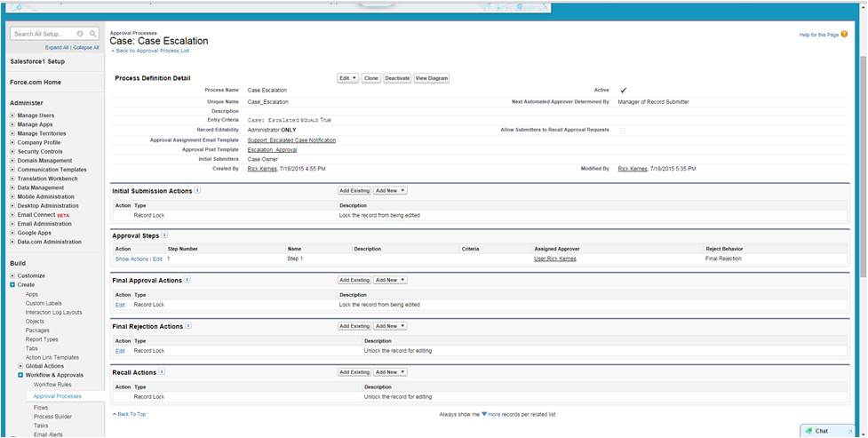
Task: Toggle Allow Submitters to Recall Approval Requests checkbox
Action: click(622, 131)
